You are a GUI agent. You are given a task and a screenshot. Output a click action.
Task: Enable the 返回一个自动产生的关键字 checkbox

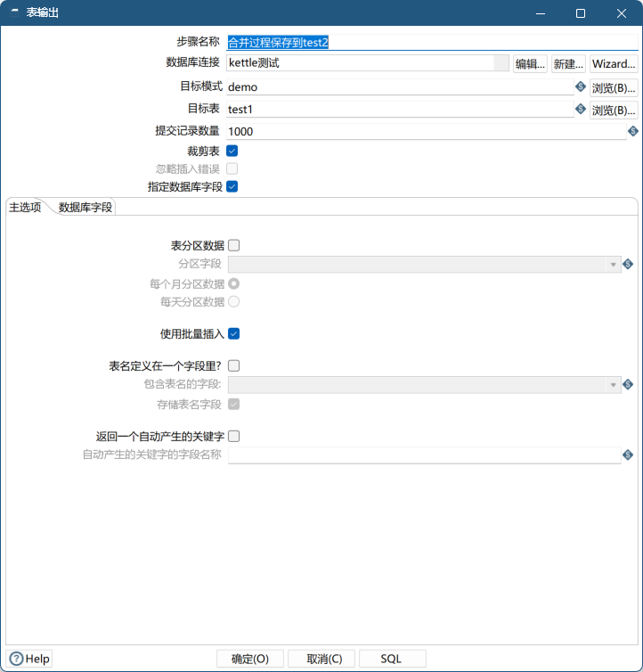coord(234,436)
